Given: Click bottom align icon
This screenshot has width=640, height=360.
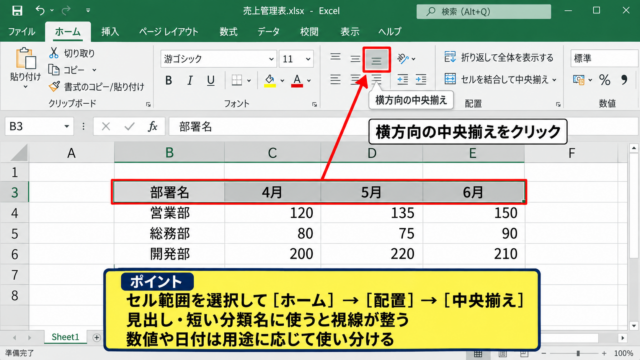Looking at the screenshot, I should 376,61.
